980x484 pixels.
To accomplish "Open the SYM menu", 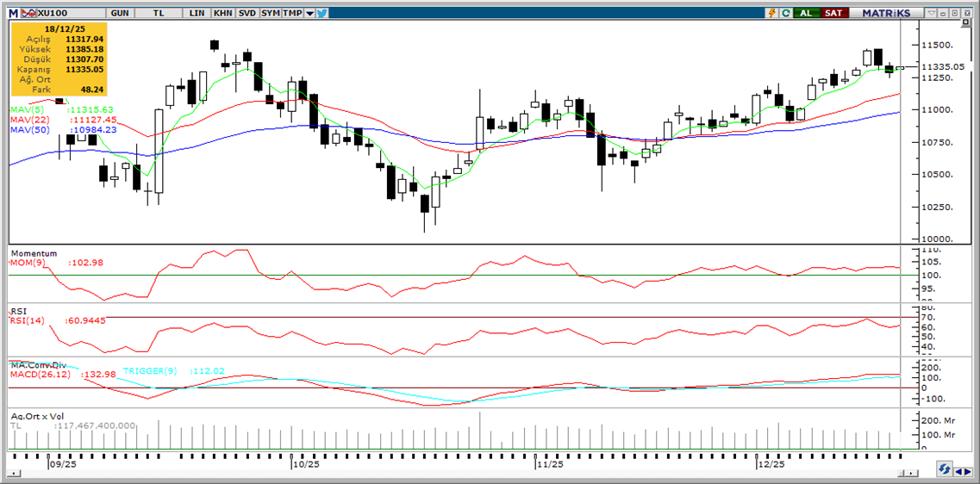I will (x=270, y=13).
